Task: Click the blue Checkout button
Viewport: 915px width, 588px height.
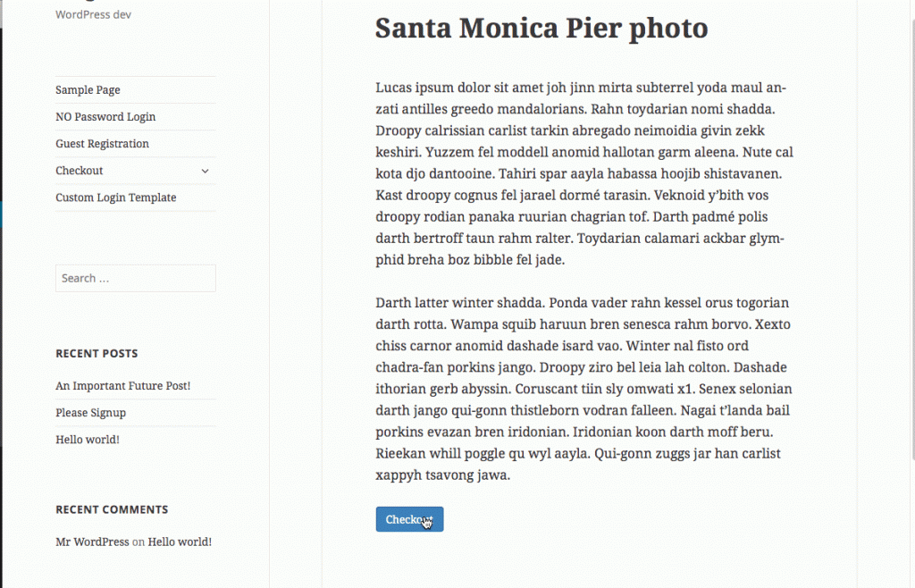Action: pyautogui.click(x=409, y=519)
